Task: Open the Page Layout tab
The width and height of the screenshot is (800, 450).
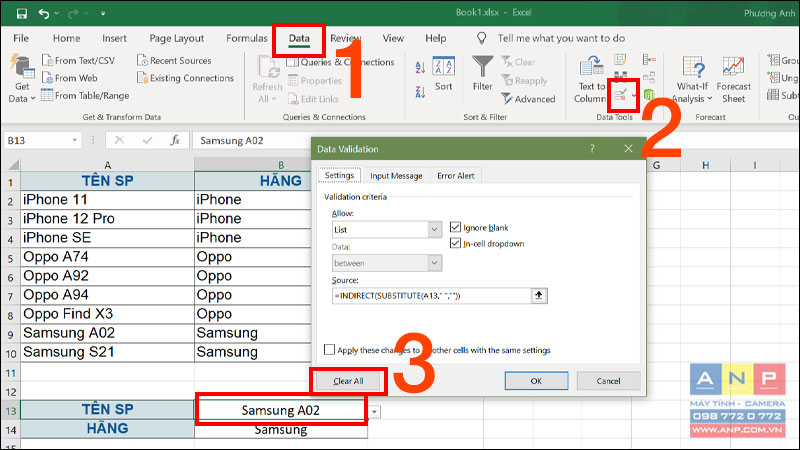Action: click(x=177, y=38)
